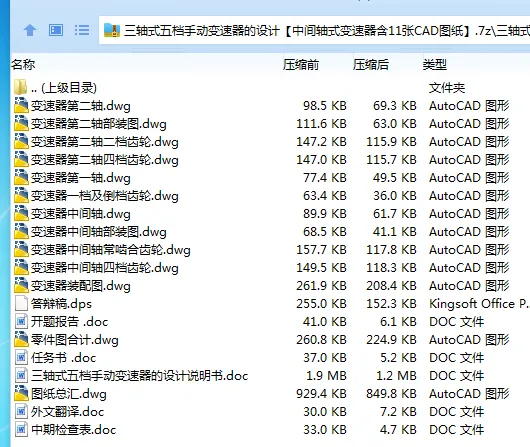Screen dimensions: 530x447
Task: Click the 261.9 KB original size value
Action: tap(321, 286)
